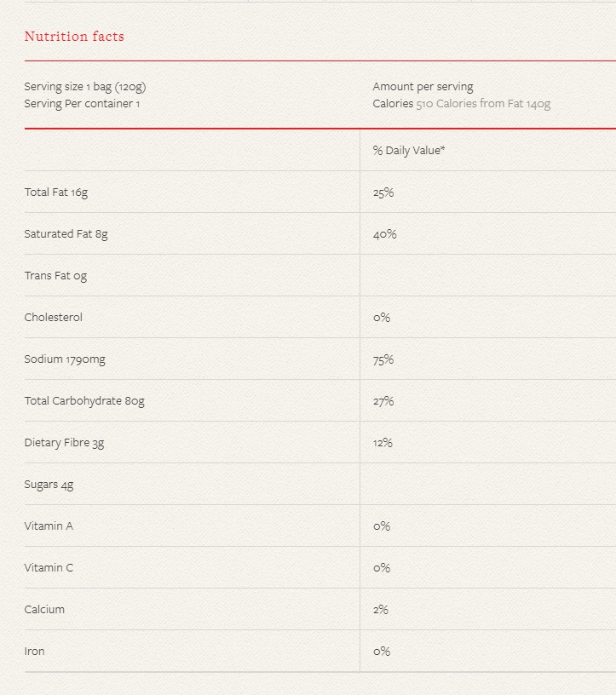The image size is (616, 695).
Task: Select the Vitamin A row label
Action: [x=49, y=526]
